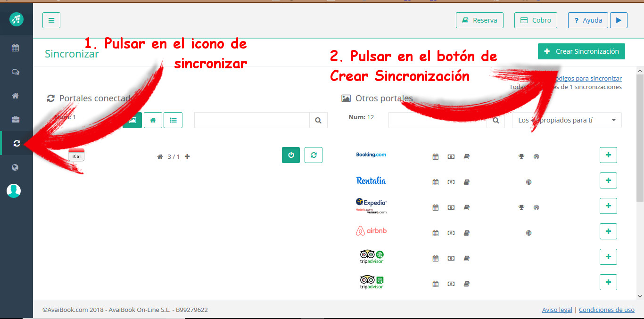The height and width of the screenshot is (319, 644).
Task: Switch to home view of connected portals
Action: 153,120
